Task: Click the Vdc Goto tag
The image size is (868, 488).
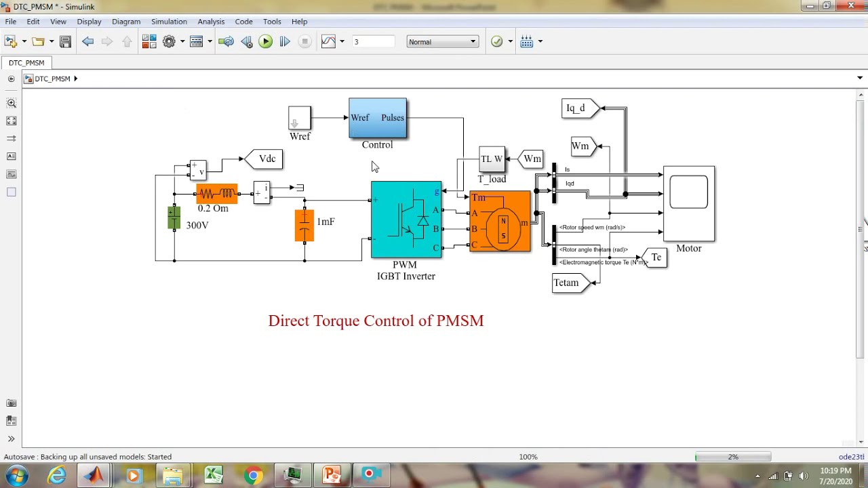Action: pos(264,159)
